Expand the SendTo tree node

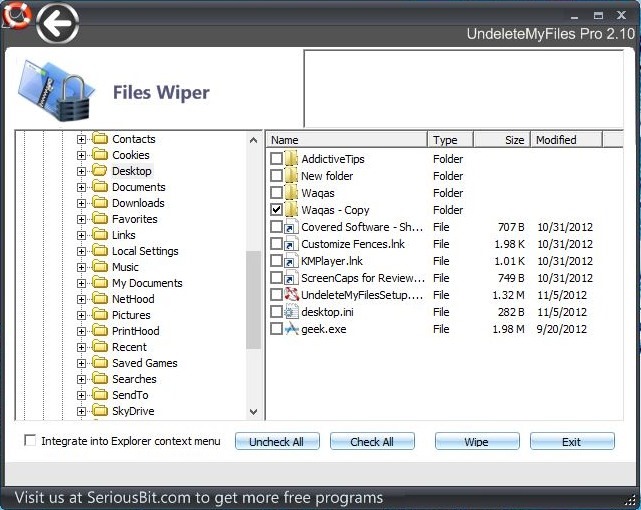coord(81,395)
